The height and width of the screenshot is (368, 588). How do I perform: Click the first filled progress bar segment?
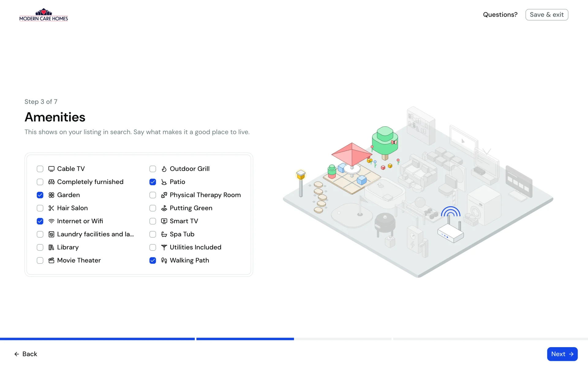(x=97, y=339)
